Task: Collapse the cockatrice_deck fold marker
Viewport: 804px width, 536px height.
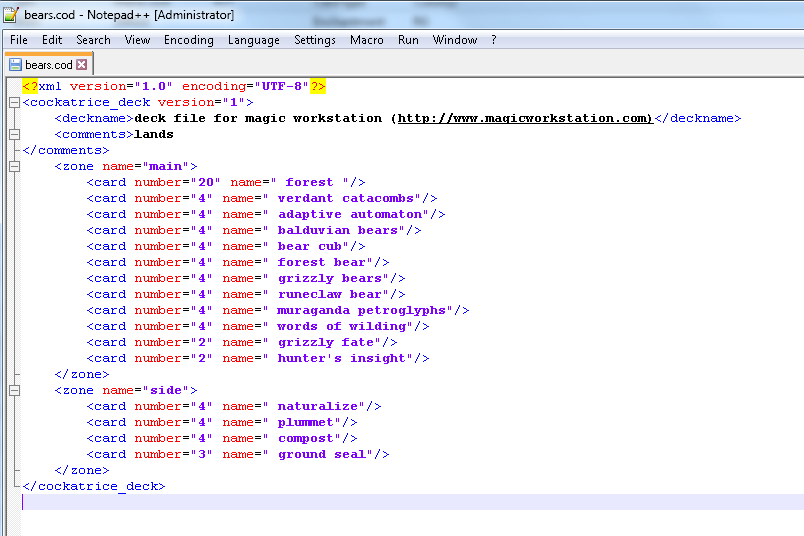Action: [x=15, y=103]
